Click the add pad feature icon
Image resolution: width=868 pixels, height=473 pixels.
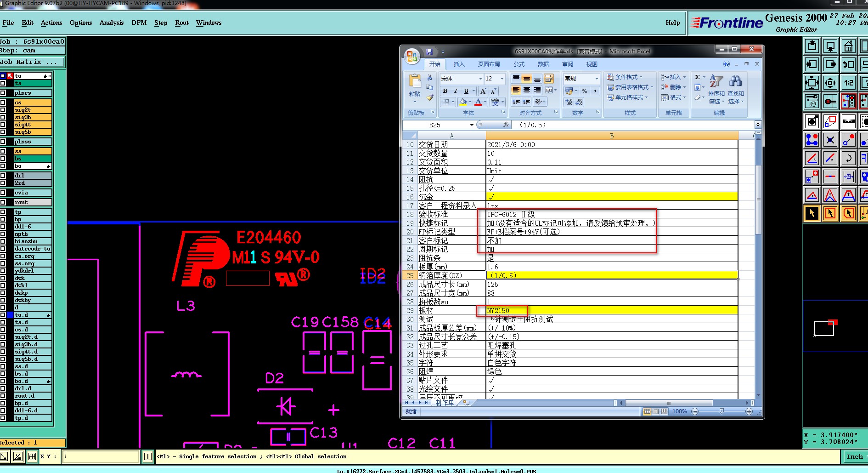pyautogui.click(x=812, y=121)
